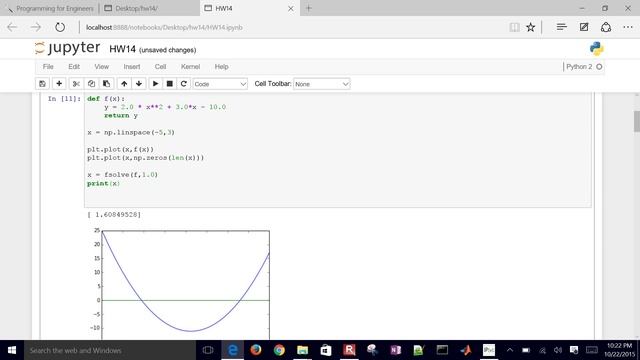The height and width of the screenshot is (360, 640).
Task: Cut the selected cell with the scissors icon
Action: coord(76,84)
